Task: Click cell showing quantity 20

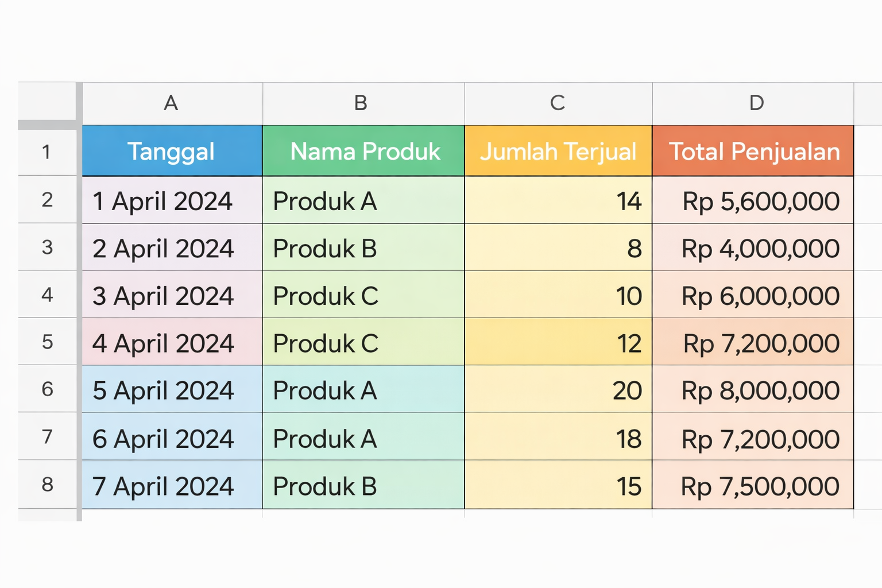Action: pyautogui.click(x=558, y=390)
